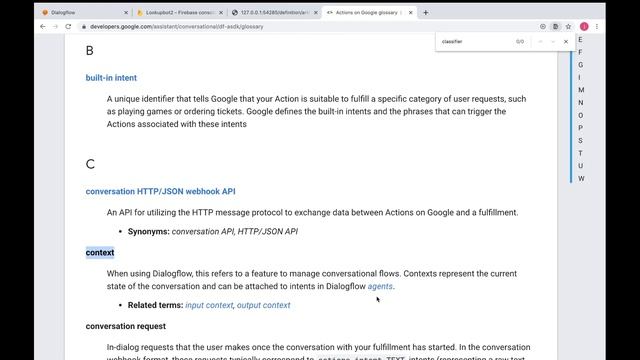Viewport: 640px width, 360px height.
Task: Click the 'conversation request' term heading
Action: point(126,326)
